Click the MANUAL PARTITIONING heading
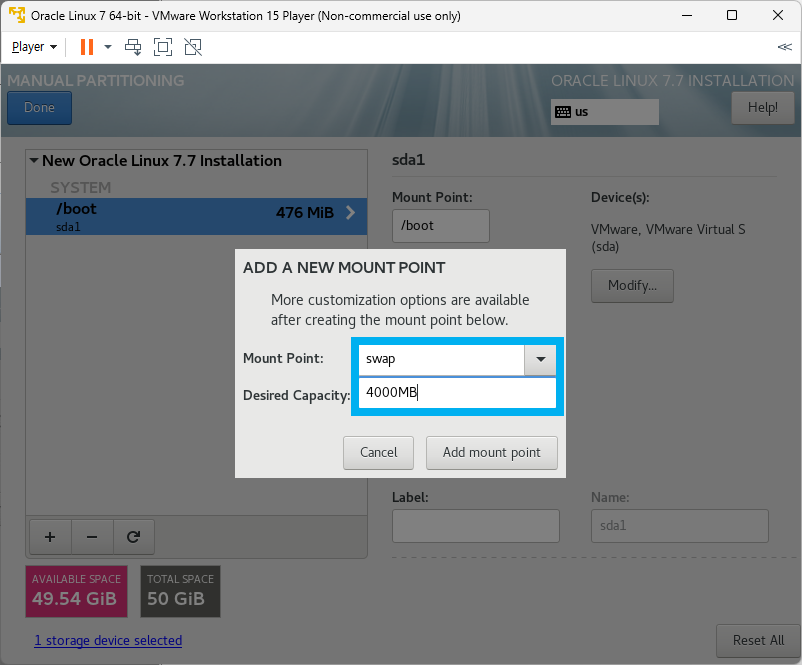The image size is (802, 665). point(96,80)
